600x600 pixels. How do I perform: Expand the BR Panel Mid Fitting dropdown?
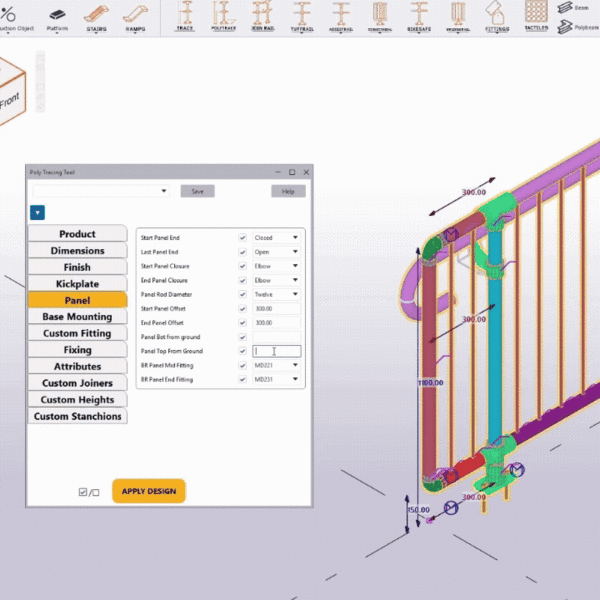coord(277,366)
